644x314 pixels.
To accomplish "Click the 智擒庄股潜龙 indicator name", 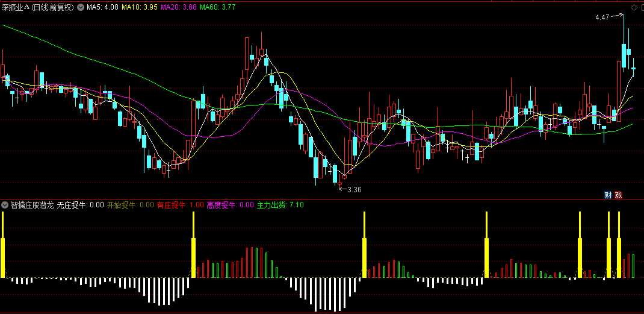I will (32, 205).
